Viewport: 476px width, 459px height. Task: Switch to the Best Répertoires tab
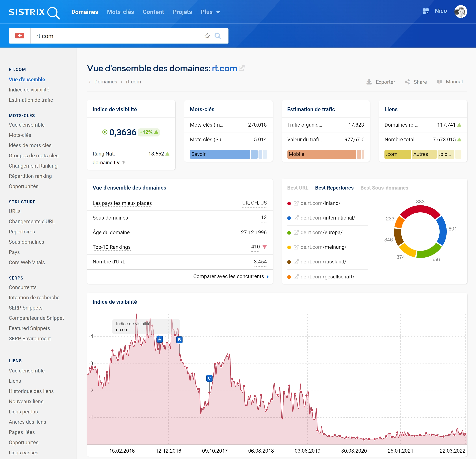point(334,188)
